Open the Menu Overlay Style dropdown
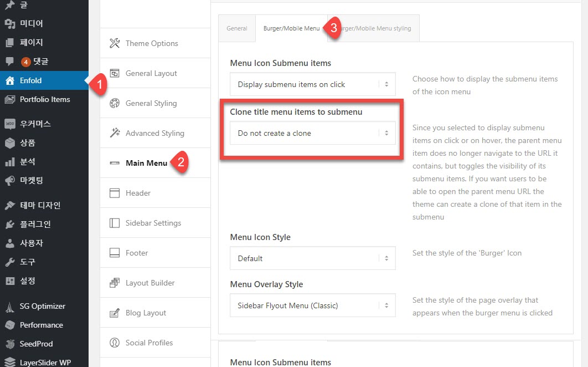The height and width of the screenshot is (367, 588). point(313,305)
